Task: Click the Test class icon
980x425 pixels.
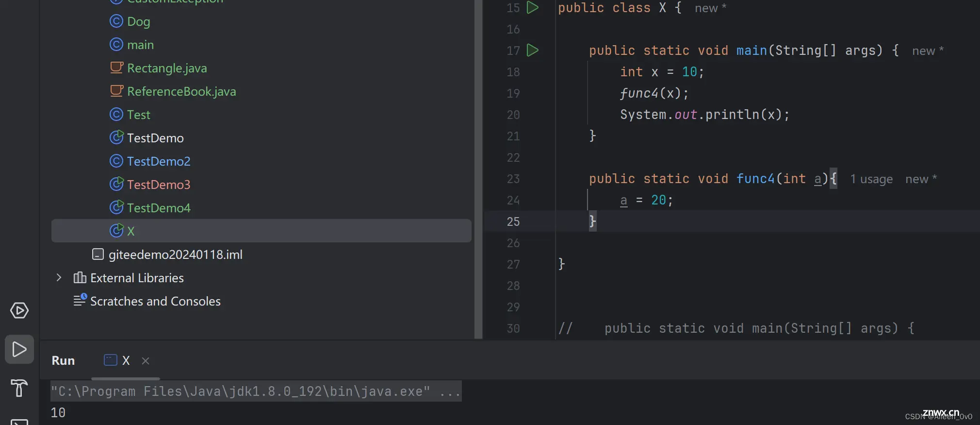Action: click(x=116, y=114)
